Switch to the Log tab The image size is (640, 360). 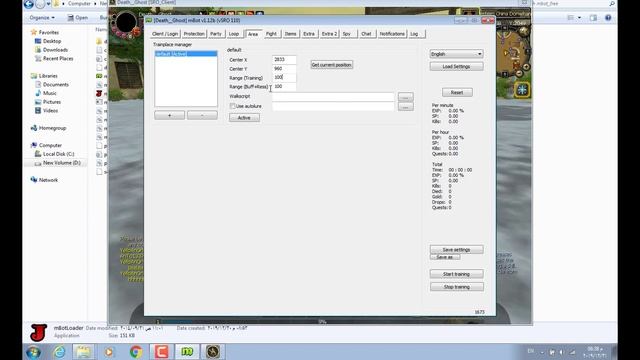(x=414, y=34)
